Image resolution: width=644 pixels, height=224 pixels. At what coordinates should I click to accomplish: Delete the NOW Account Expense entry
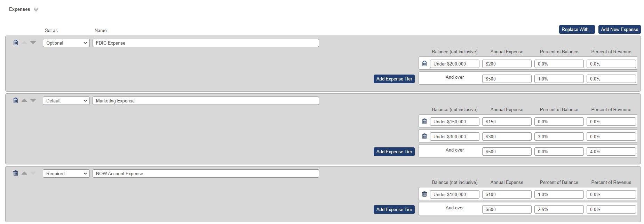pos(16,173)
